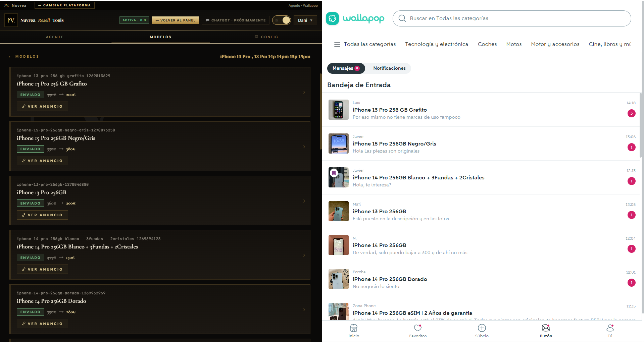The width and height of the screenshot is (644, 342).
Task: Expand the iPhone 13 Pro 256GB card chevron
Action: [x=304, y=201]
